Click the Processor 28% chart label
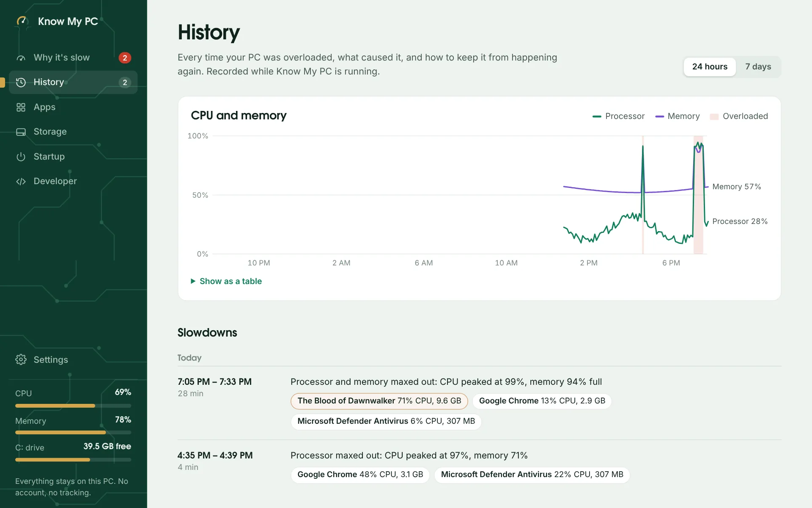The width and height of the screenshot is (812, 508). [740, 221]
